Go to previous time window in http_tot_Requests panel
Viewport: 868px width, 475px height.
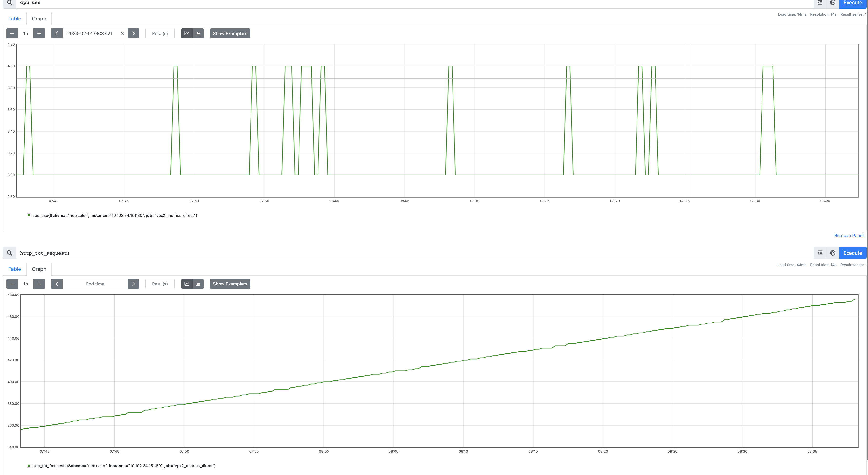tap(57, 284)
